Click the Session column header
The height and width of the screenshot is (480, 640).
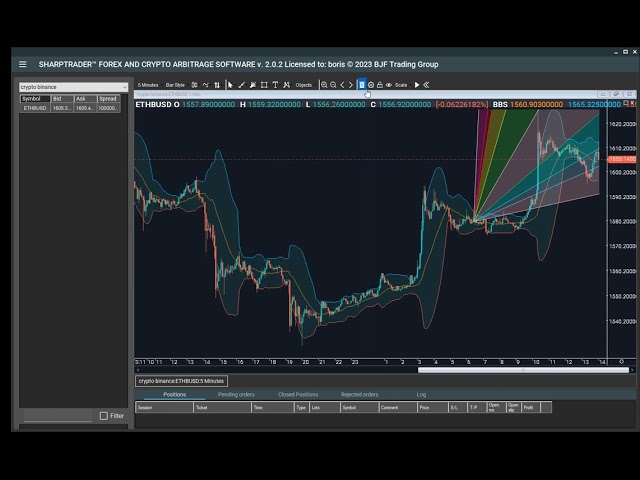(164, 407)
